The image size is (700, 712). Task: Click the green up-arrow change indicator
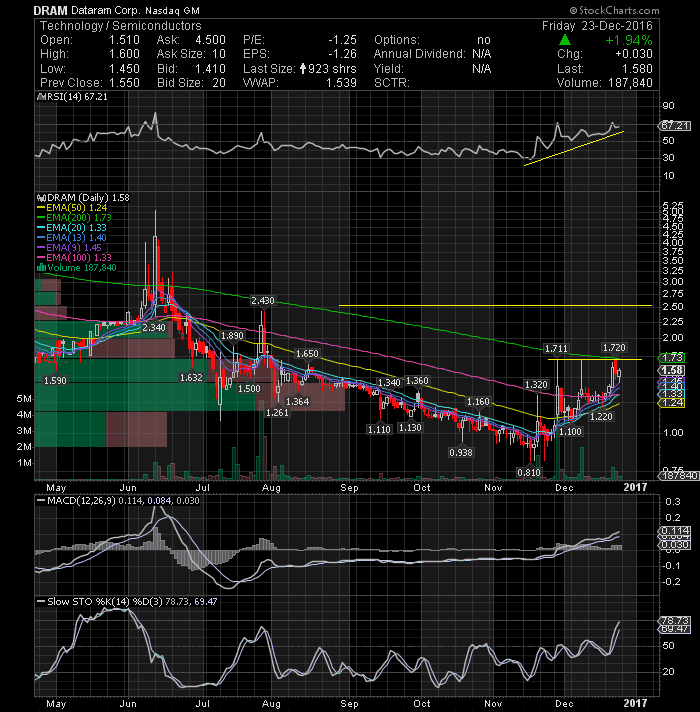click(x=565, y=40)
